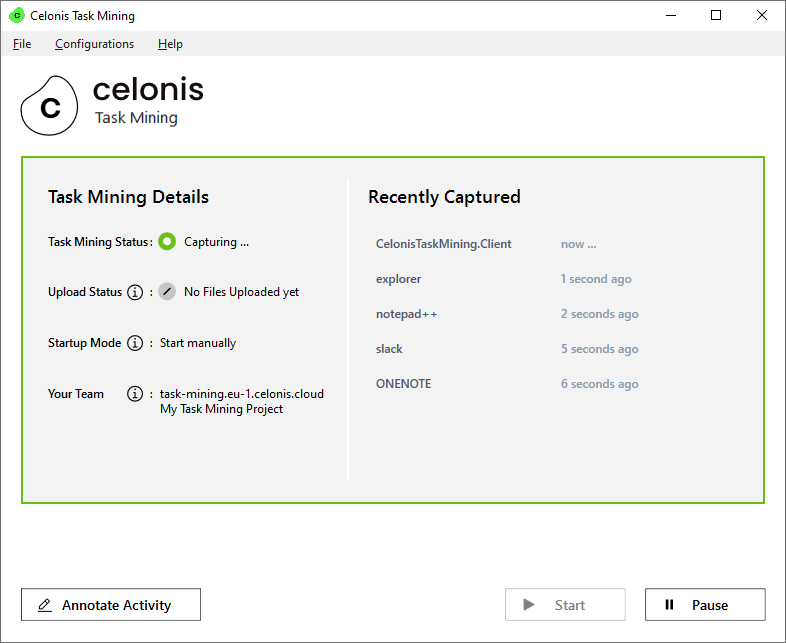Open the Configurations menu
The image size is (786, 643).
[94, 44]
